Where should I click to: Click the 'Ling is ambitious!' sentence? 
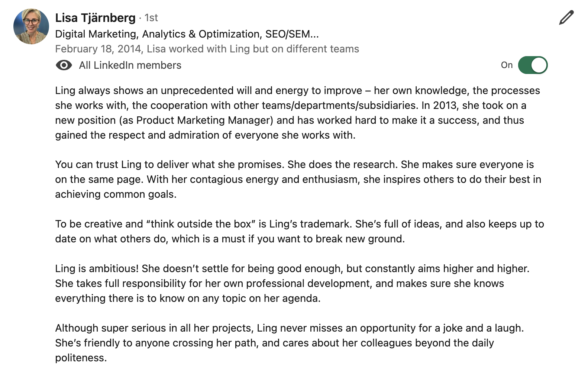tap(98, 268)
